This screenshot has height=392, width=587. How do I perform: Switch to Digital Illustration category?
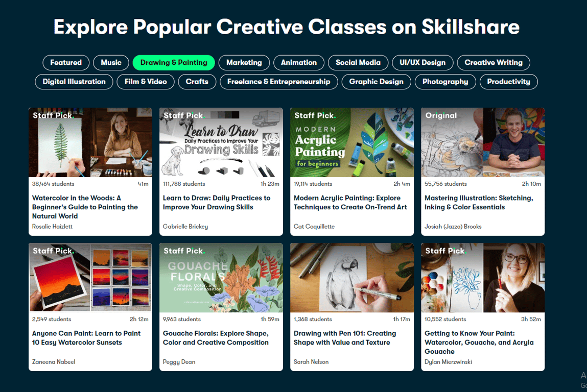pos(74,82)
